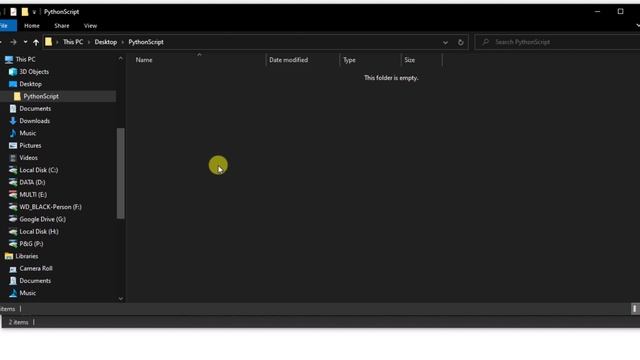The width and height of the screenshot is (640, 360).
Task: Open the Downloads folder in sidebar
Action: click(34, 121)
